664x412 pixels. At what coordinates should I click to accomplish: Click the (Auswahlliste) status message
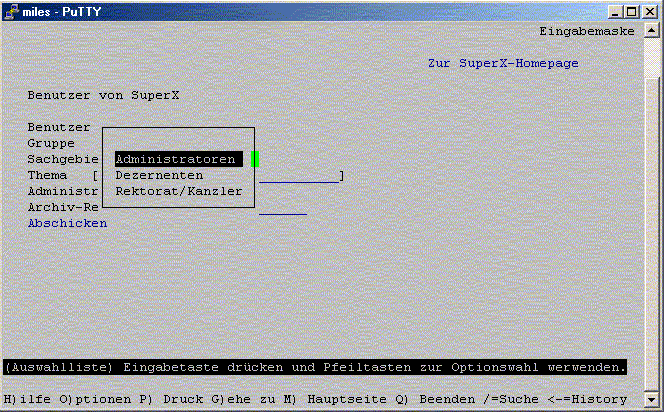click(315, 367)
